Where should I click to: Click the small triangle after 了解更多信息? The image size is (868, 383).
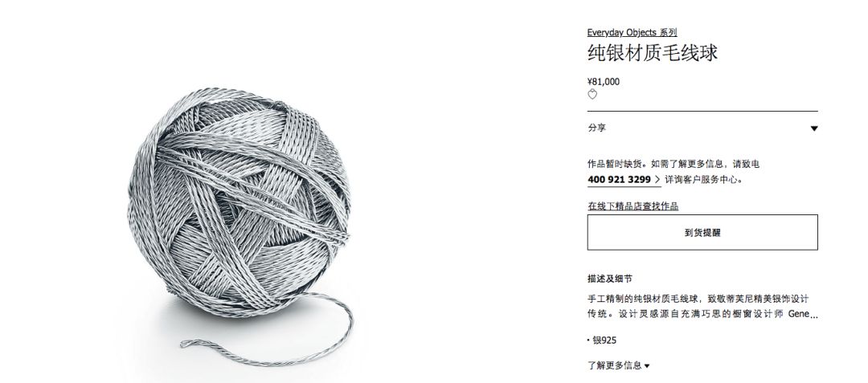[x=647, y=365]
